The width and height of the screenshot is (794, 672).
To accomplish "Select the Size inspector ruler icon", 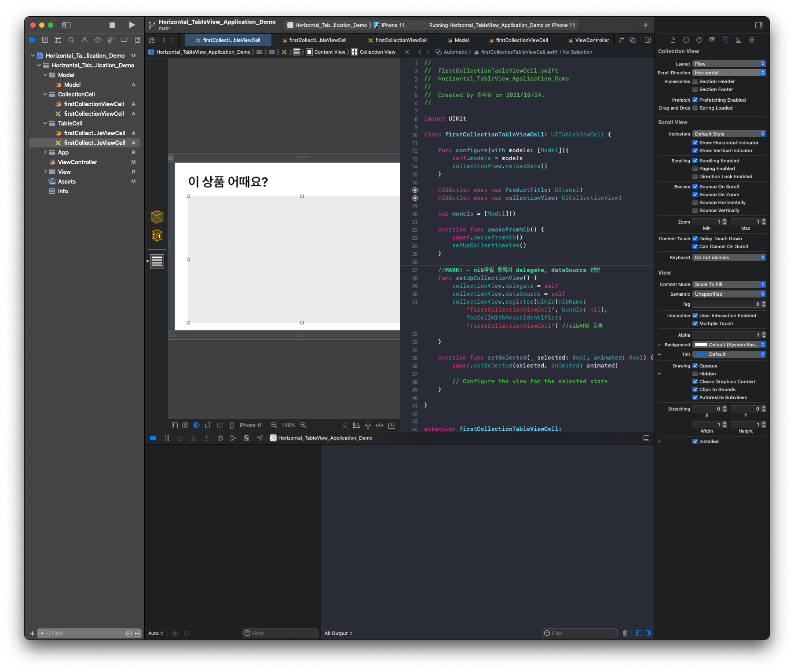I will [739, 40].
